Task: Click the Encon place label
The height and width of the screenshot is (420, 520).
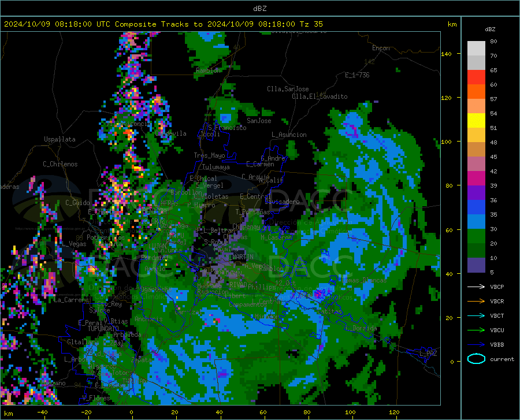Action: [x=381, y=48]
